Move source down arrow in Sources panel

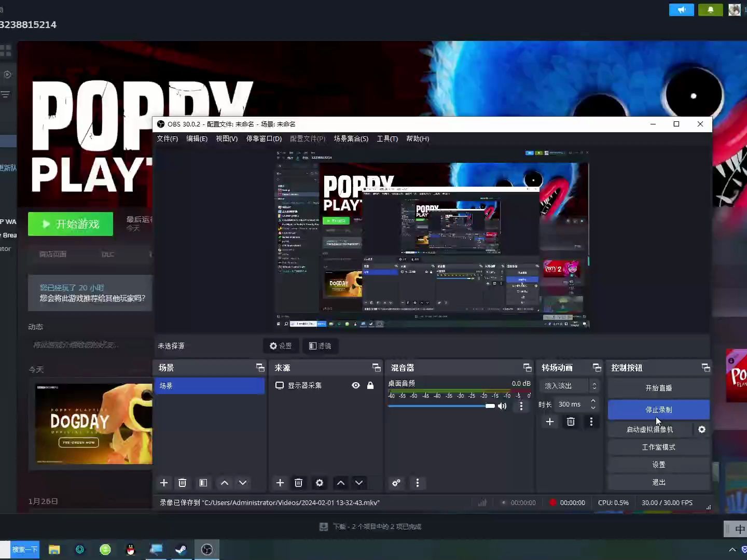pos(359,483)
